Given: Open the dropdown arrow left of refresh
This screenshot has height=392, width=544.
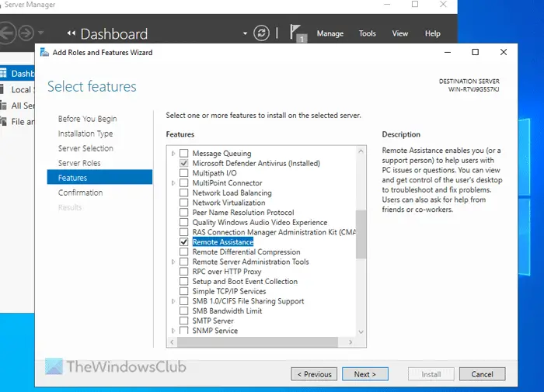Looking at the screenshot, I should point(245,33).
